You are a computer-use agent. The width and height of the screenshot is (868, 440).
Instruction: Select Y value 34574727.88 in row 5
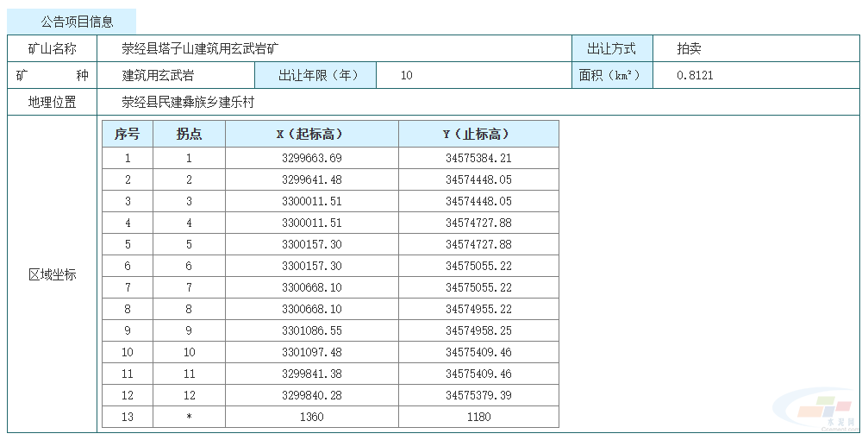479,244
